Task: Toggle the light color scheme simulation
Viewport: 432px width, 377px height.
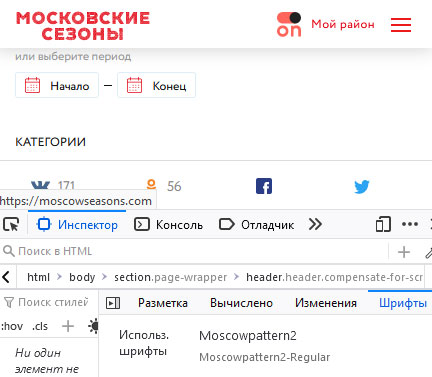Action: coord(93,326)
